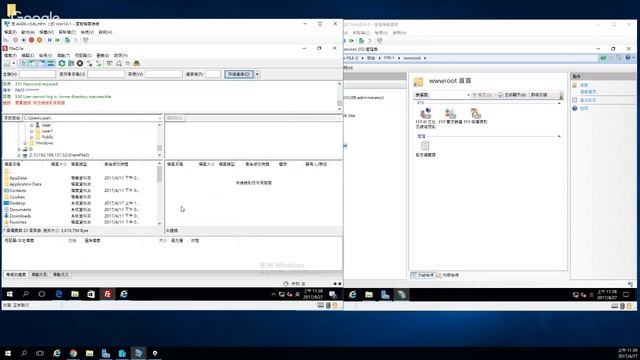Click the host Windows Start button
This screenshot has width=640, height=360.
7,353
